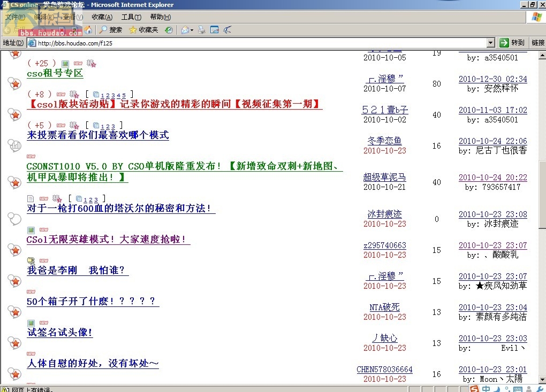Open the 人体自慰的好处 thread
The image size is (546, 392).
pos(93,363)
